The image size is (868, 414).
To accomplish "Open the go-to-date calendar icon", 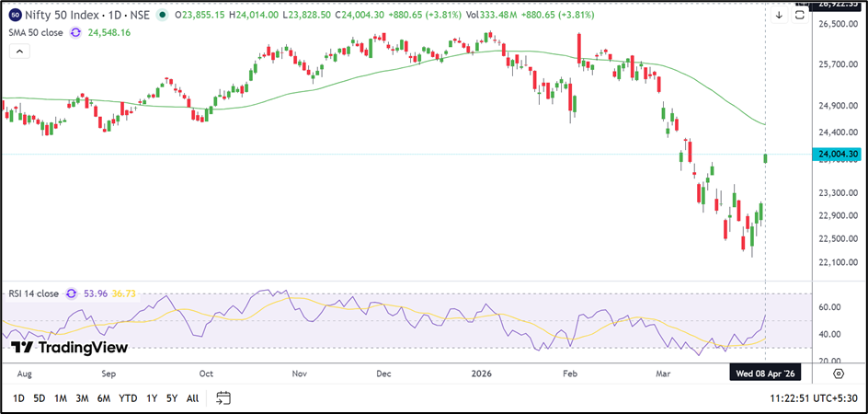I will [223, 397].
